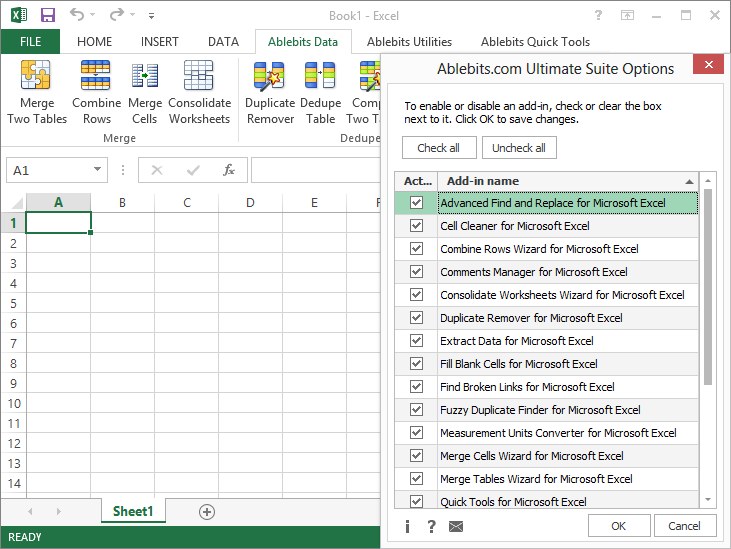731x549 pixels.
Task: Run the Duplicate Remover tool
Action: pos(270,92)
